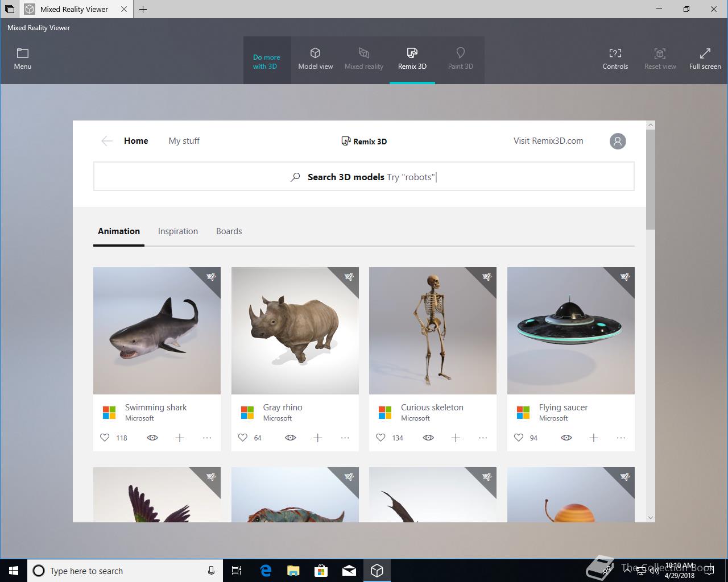Select the Mixed reality mode
Screen dimensions: 728x582
pos(364,59)
